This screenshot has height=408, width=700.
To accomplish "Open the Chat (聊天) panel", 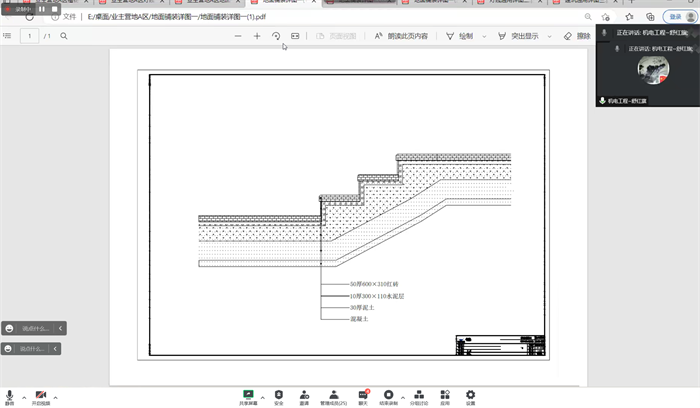I will pyautogui.click(x=363, y=396).
